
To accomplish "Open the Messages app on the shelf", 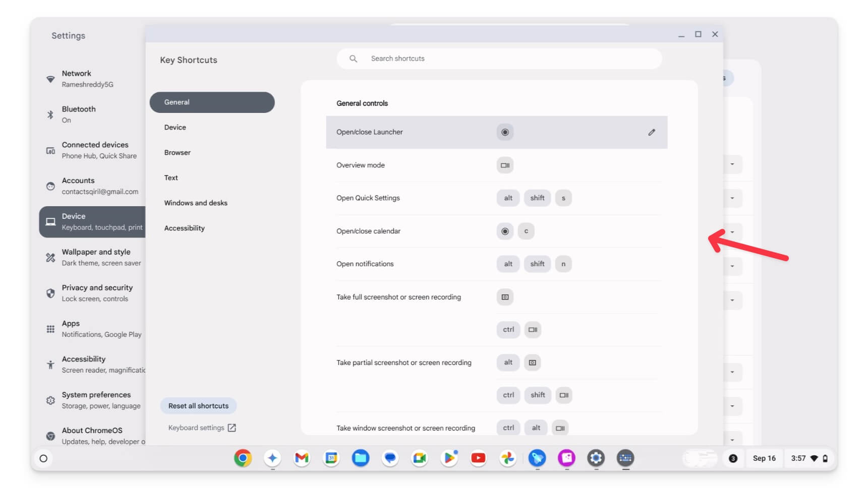I will [x=390, y=458].
